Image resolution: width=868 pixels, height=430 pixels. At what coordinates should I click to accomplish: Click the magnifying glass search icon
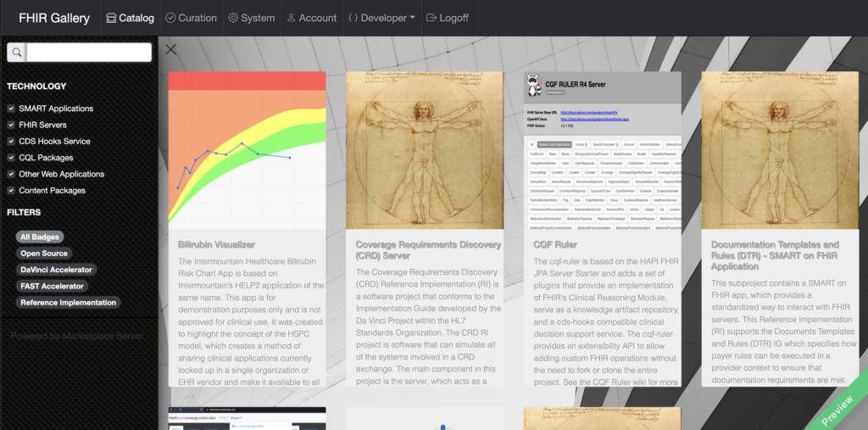point(17,52)
